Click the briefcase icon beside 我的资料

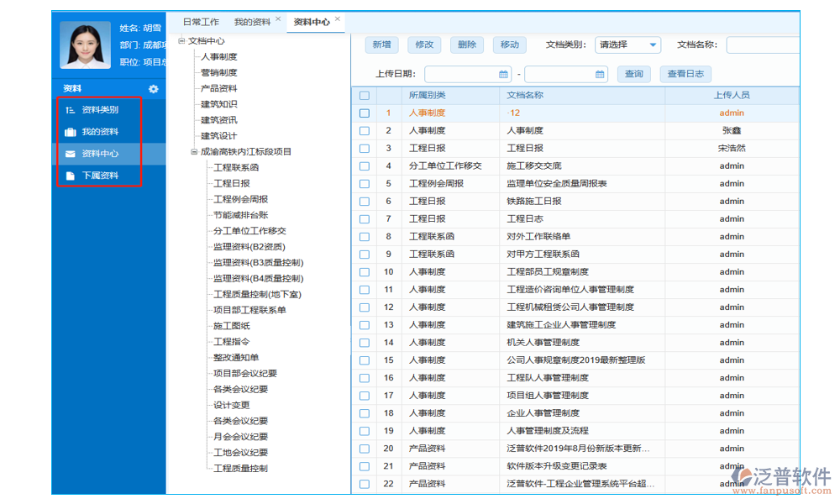71,132
